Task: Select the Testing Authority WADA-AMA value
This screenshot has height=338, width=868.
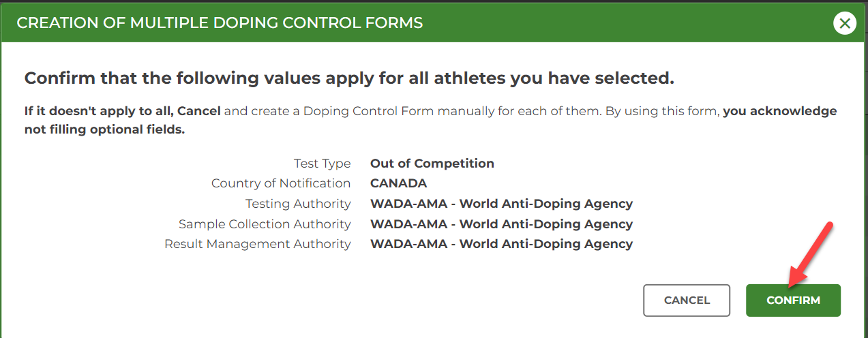Action: tap(501, 204)
